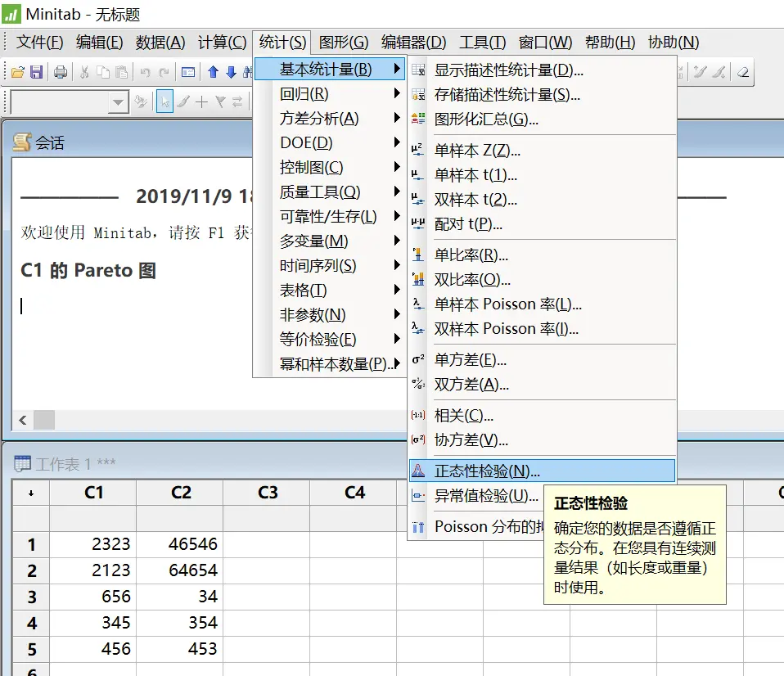The image size is (784, 676).
Task: Choose 显示描述性统计量(D)... menu item
Action: click(542, 70)
